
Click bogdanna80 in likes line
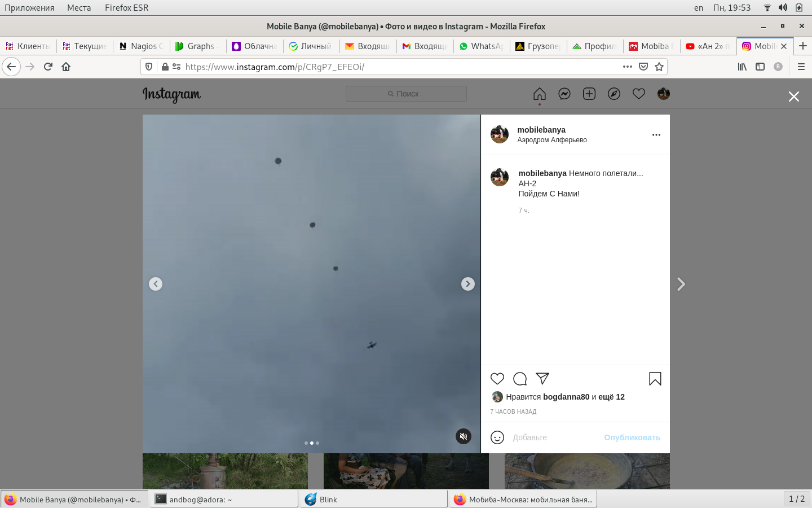566,397
